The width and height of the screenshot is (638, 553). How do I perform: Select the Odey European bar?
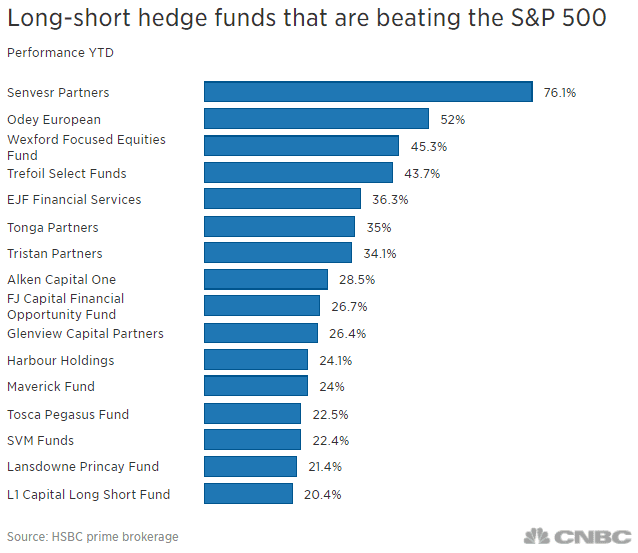[316, 119]
